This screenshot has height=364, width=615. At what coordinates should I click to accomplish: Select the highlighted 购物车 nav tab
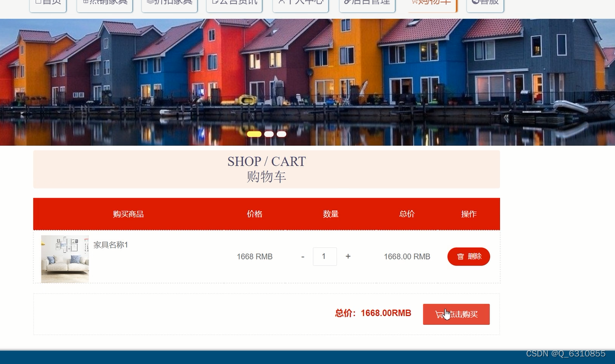tap(432, 4)
